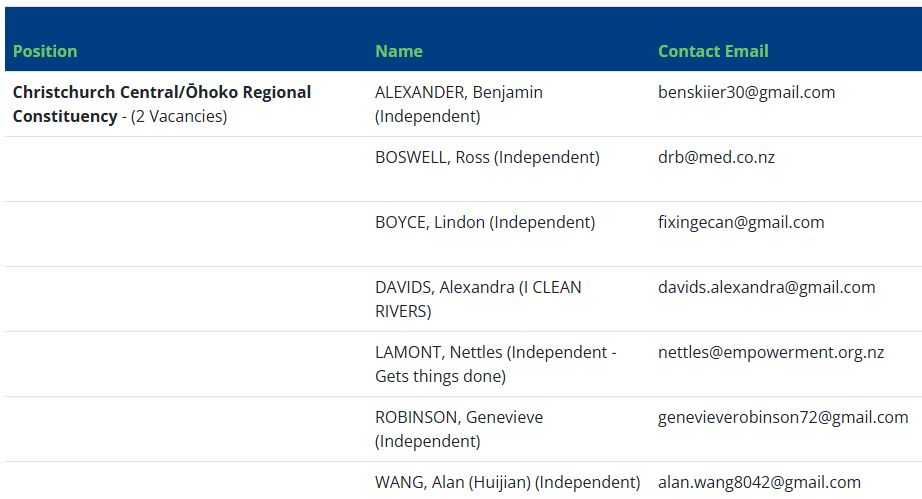Select candidate name ROBINSON, Genevieve

(x=459, y=417)
